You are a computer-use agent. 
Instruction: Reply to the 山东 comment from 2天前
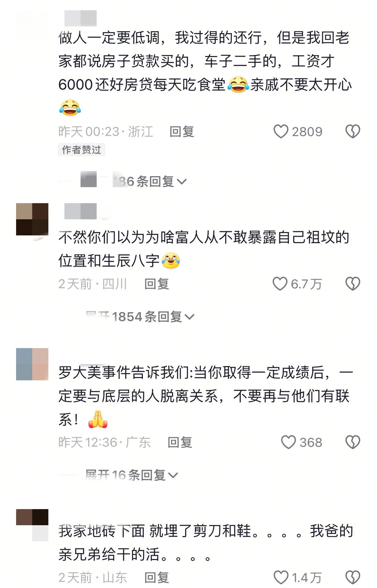point(156,578)
